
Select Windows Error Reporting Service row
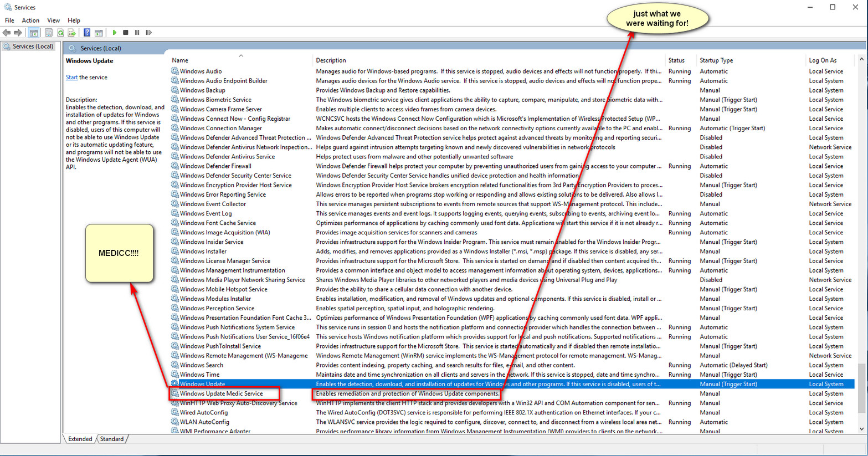[512, 194]
